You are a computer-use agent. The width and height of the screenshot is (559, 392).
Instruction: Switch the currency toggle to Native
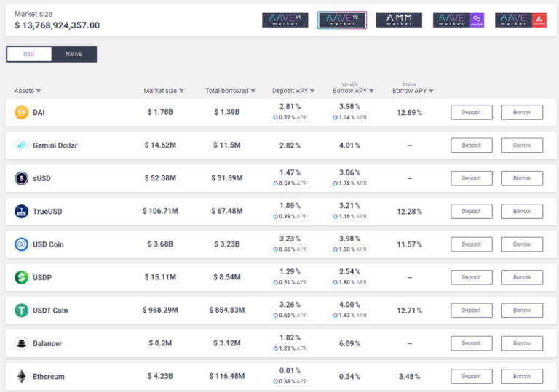pos(74,55)
